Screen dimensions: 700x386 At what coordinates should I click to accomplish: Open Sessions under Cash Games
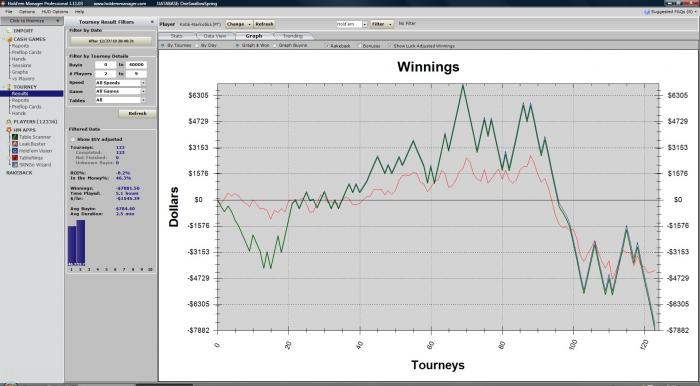[x=21, y=66]
